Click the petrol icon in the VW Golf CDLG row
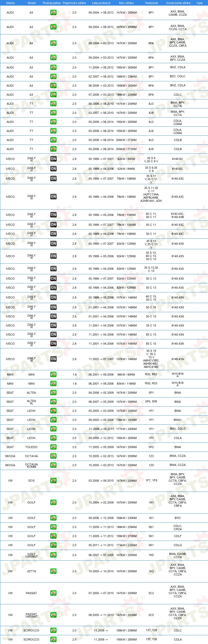 click(53, 545)
